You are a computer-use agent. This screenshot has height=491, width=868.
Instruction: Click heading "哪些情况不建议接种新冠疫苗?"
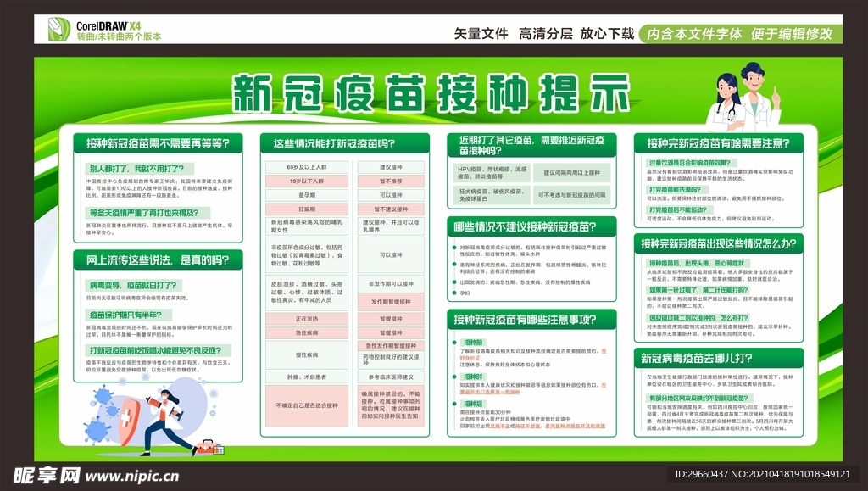[x=531, y=227]
